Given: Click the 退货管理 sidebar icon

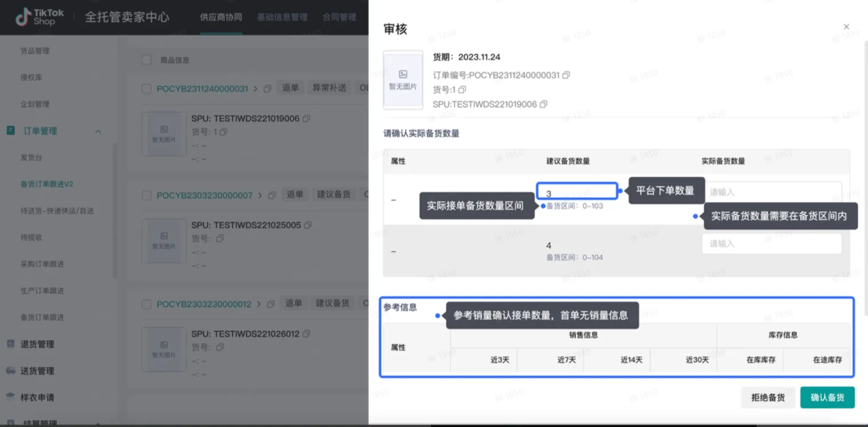Looking at the screenshot, I should coord(10,344).
